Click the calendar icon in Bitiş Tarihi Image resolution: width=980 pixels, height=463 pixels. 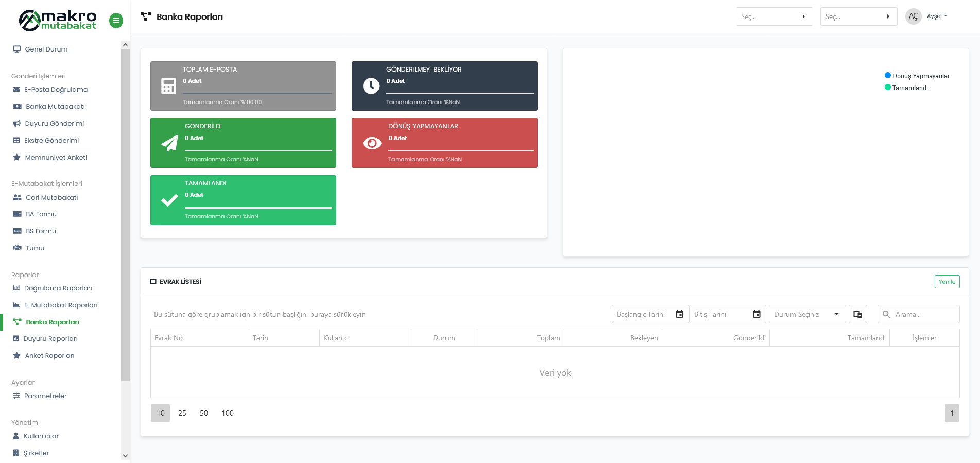point(757,314)
